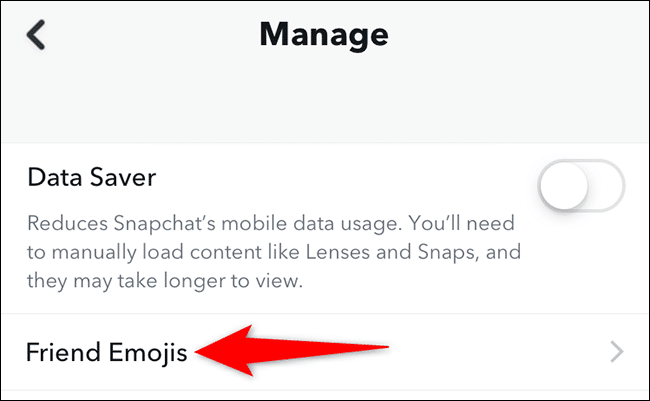
Task: Click the "Reduces" word under Data Saver
Action: point(64,222)
